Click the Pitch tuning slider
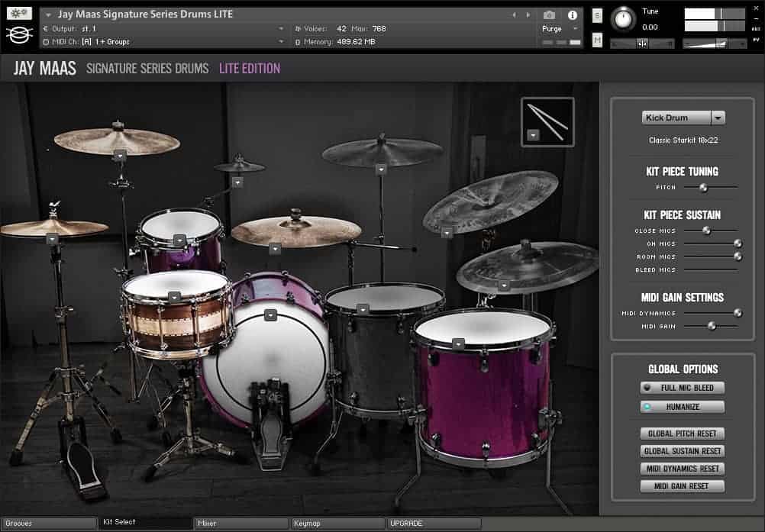Viewport: 765px width, 532px height. (x=703, y=187)
